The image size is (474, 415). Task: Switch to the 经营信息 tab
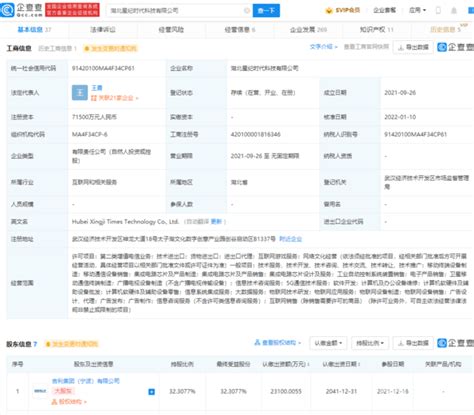(x=240, y=30)
